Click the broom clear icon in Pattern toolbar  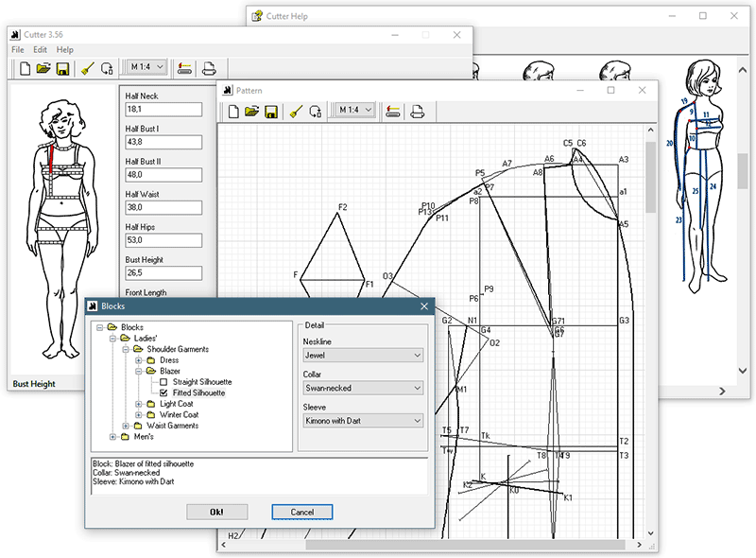click(x=296, y=111)
